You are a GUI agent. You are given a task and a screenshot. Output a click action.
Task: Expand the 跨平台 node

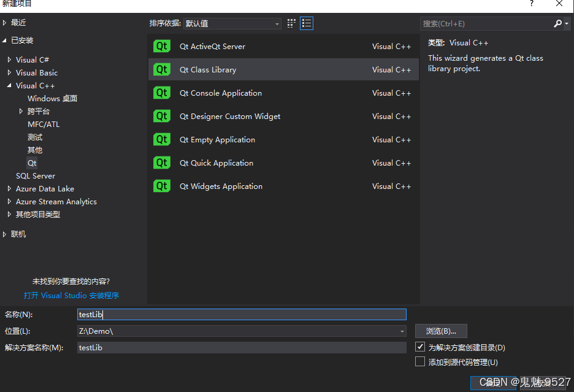click(21, 111)
